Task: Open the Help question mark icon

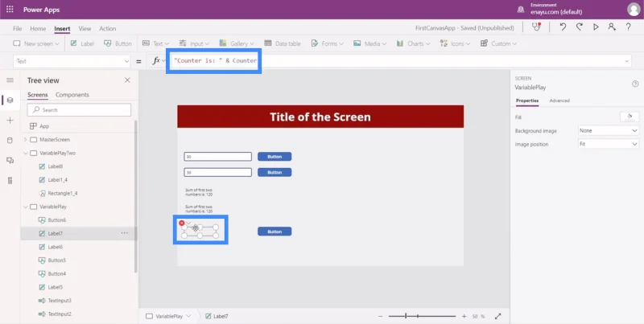Action: 629,27
